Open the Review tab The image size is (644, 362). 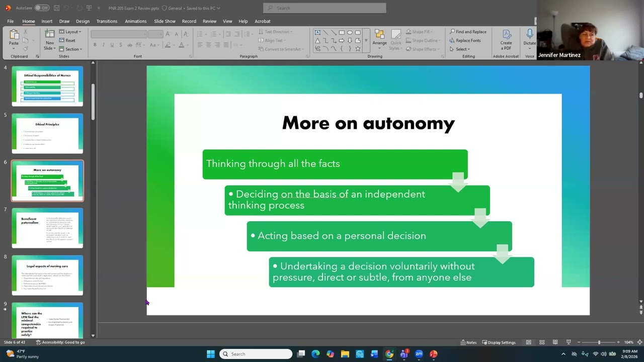(209, 21)
